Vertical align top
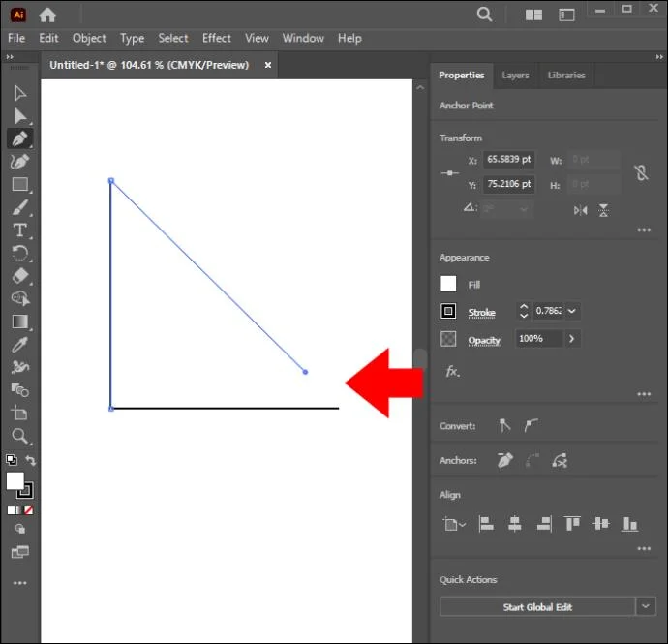 [572, 523]
